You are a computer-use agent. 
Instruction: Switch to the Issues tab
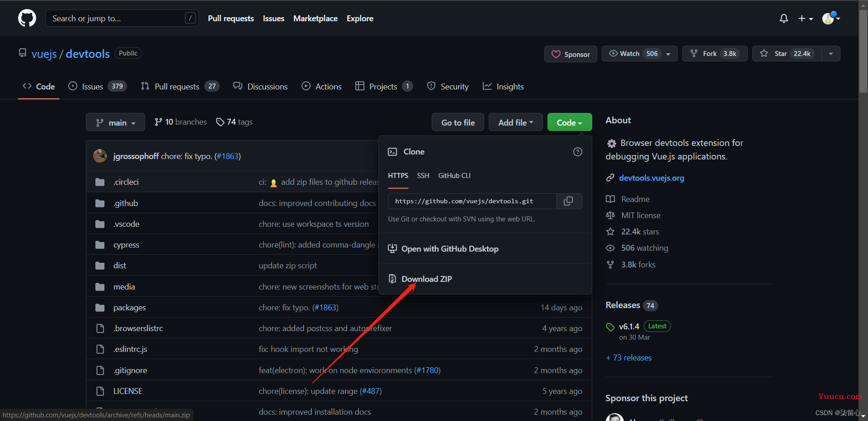[x=97, y=86]
